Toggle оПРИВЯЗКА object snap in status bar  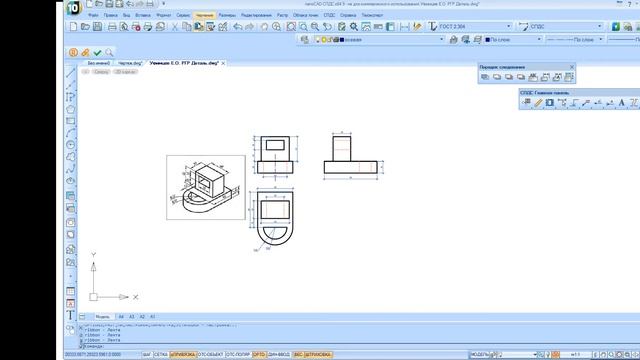coord(183,355)
